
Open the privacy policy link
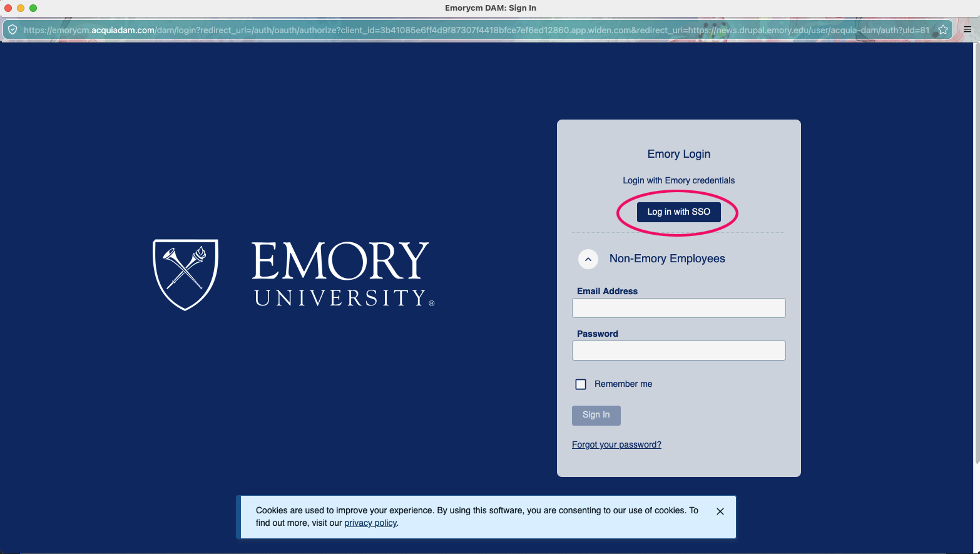pos(370,523)
